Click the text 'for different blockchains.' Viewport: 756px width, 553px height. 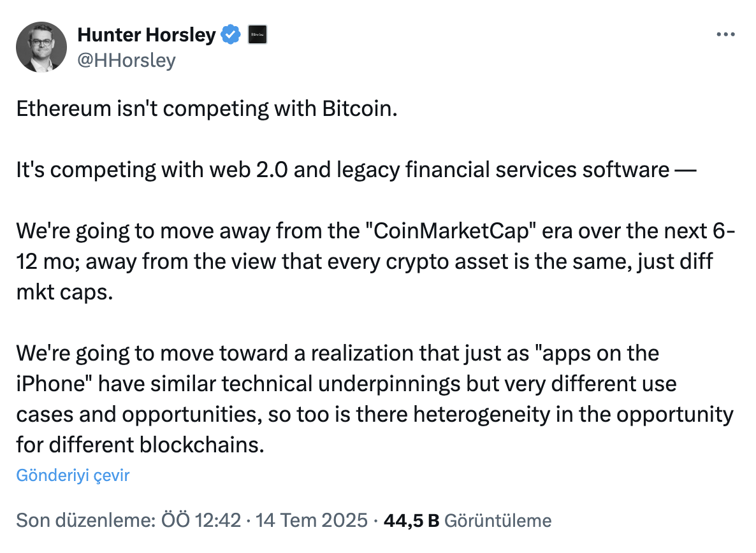140,445
